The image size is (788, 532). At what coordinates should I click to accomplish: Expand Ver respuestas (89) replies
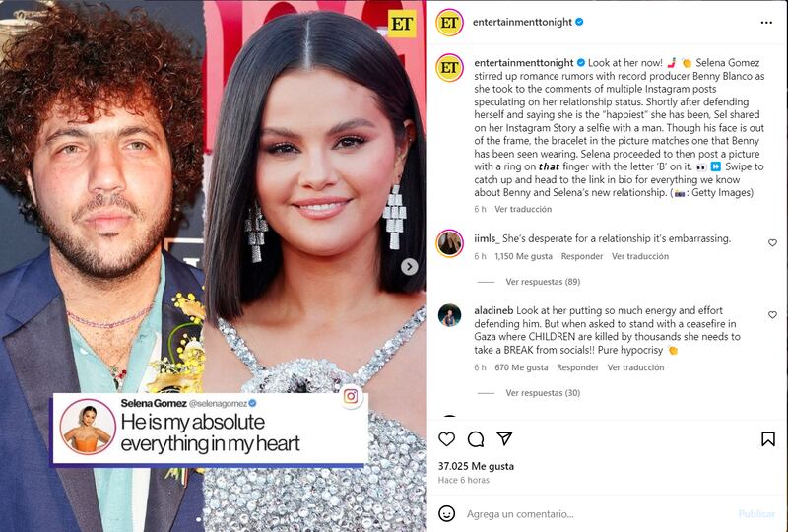(543, 282)
